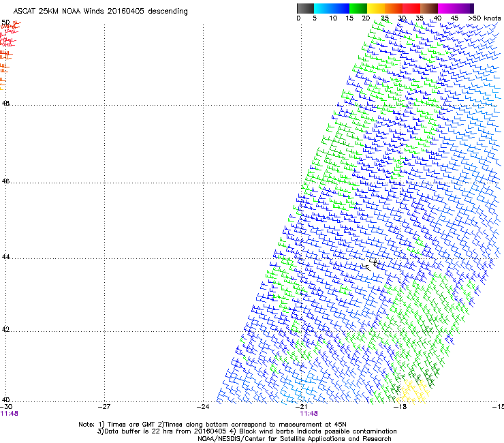Click the purple '11:48' time under -21
The image size is (504, 443).
[309, 414]
